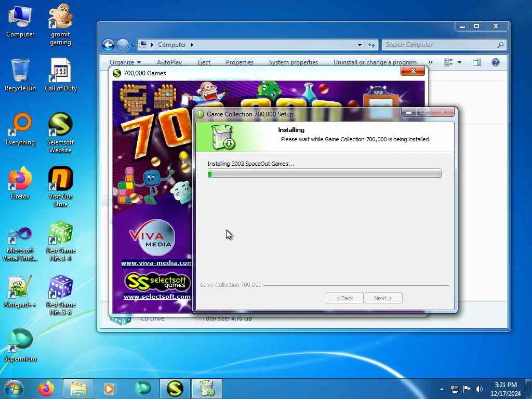This screenshot has width=532, height=399.
Task: Open the Action Center flag icon
Action: (x=467, y=389)
